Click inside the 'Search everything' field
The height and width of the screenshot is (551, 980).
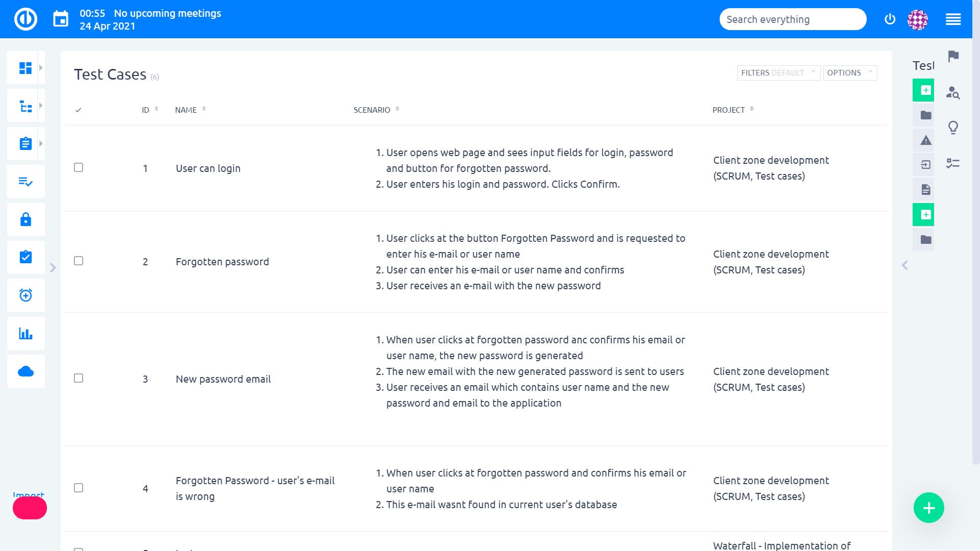[x=793, y=19]
